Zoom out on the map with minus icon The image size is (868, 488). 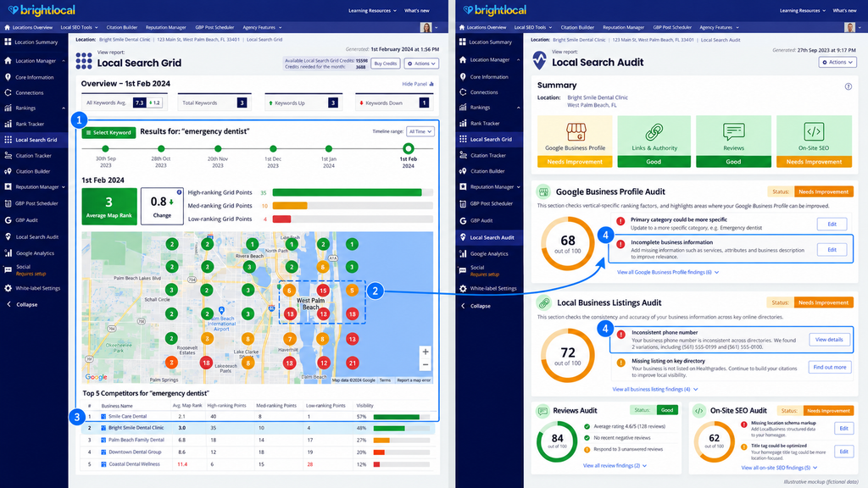[426, 364]
